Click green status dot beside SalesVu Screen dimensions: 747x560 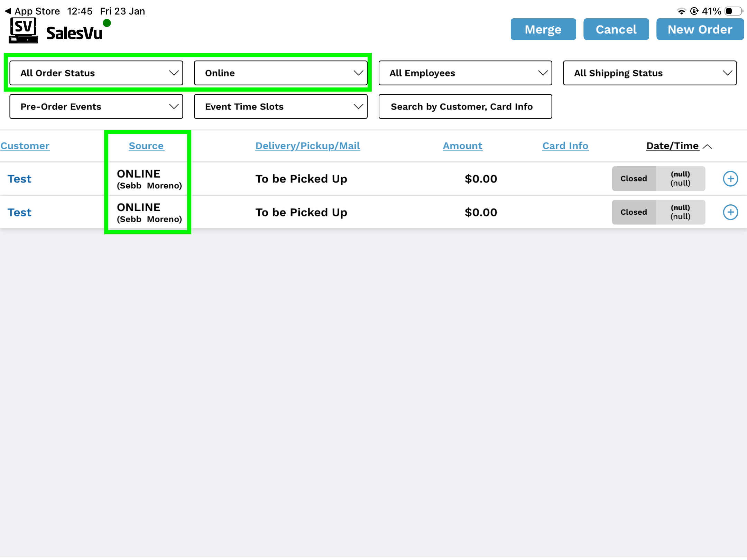click(107, 23)
